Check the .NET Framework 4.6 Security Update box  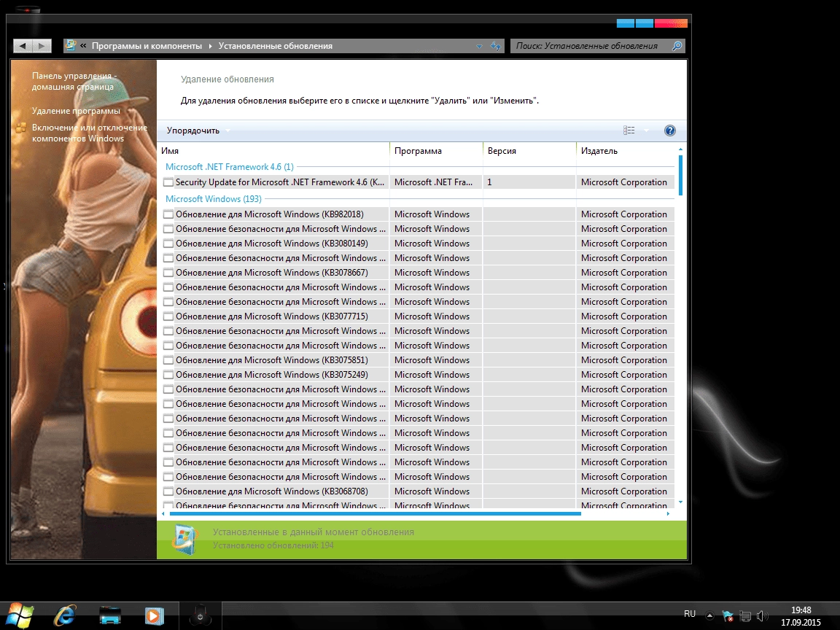(168, 182)
